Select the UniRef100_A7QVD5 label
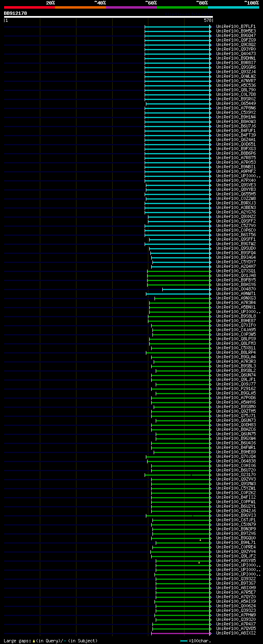The width and height of the screenshot is (263, 644). [236, 628]
